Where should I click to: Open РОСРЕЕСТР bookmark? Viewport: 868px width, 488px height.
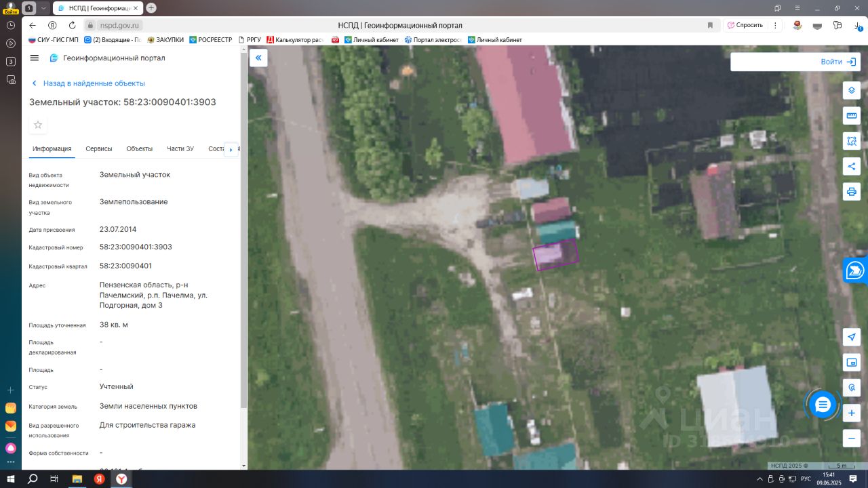pos(211,40)
